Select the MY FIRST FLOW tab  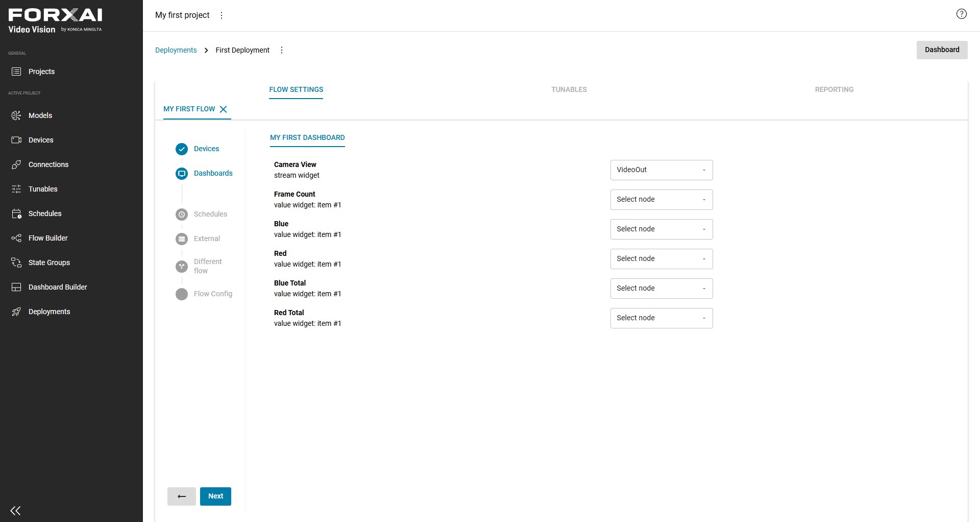189,109
